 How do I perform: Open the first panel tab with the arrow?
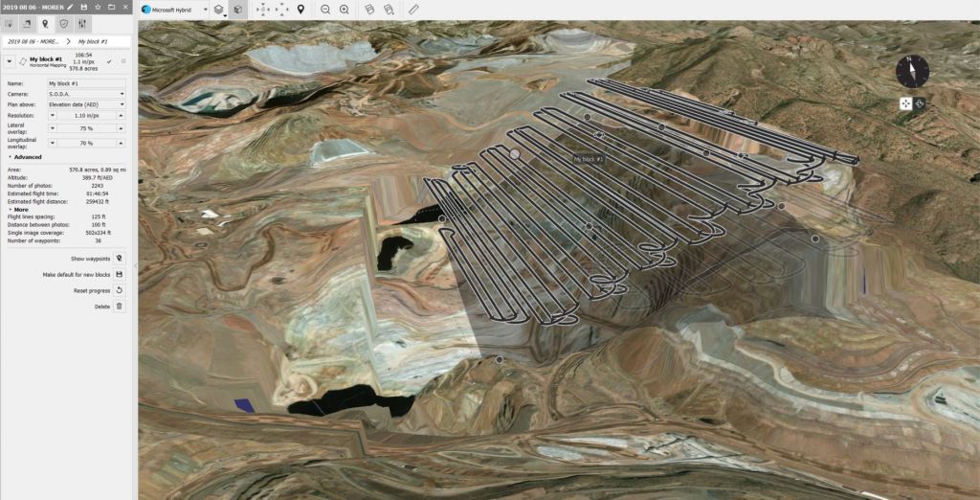pos(10,24)
